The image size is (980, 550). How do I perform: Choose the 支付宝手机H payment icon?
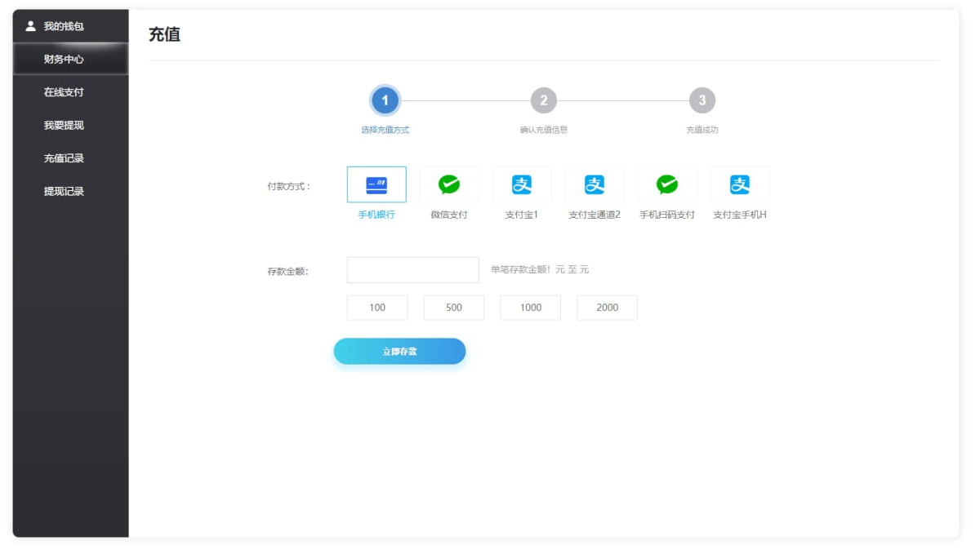[x=740, y=184]
